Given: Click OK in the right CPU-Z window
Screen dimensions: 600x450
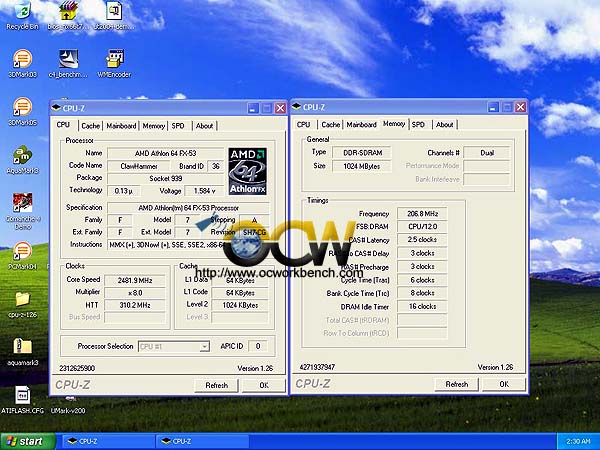Looking at the screenshot, I should (x=504, y=384).
